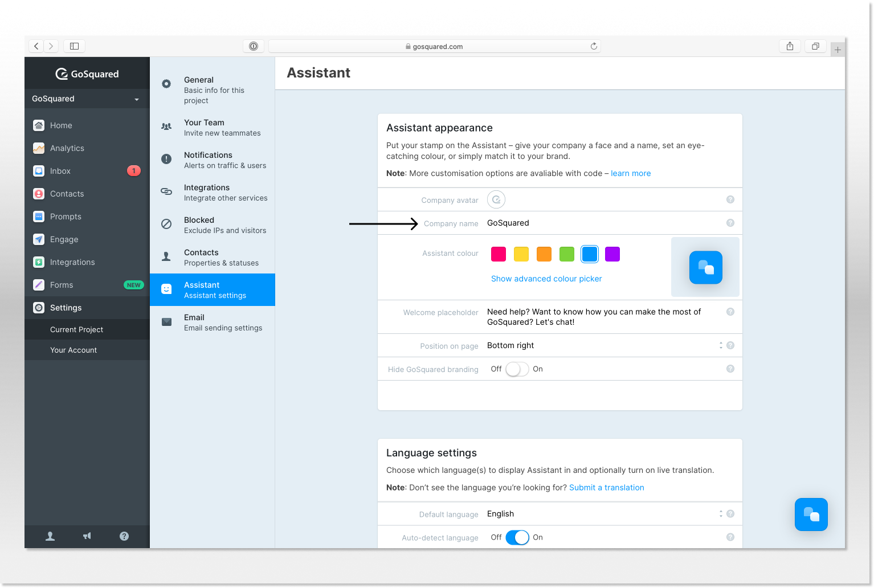Select Current Project submenu
This screenshot has height=588, width=874.
(87, 329)
